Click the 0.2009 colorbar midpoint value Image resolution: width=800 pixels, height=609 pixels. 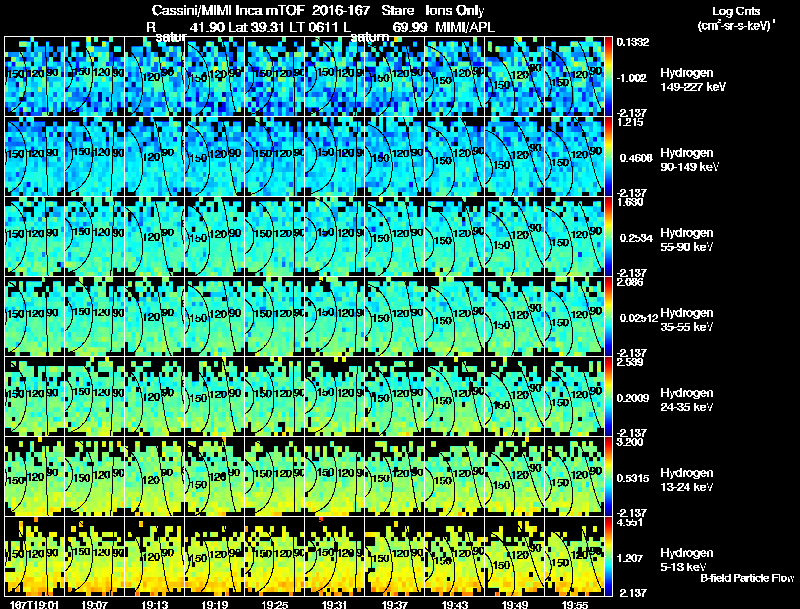pos(633,398)
